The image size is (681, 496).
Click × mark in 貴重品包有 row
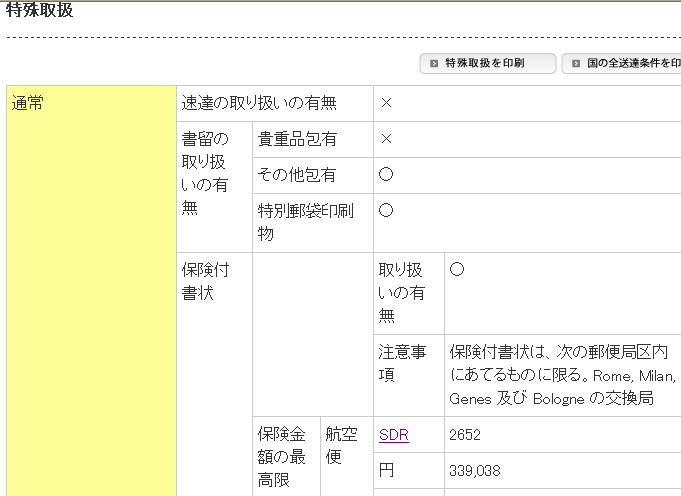coord(386,139)
